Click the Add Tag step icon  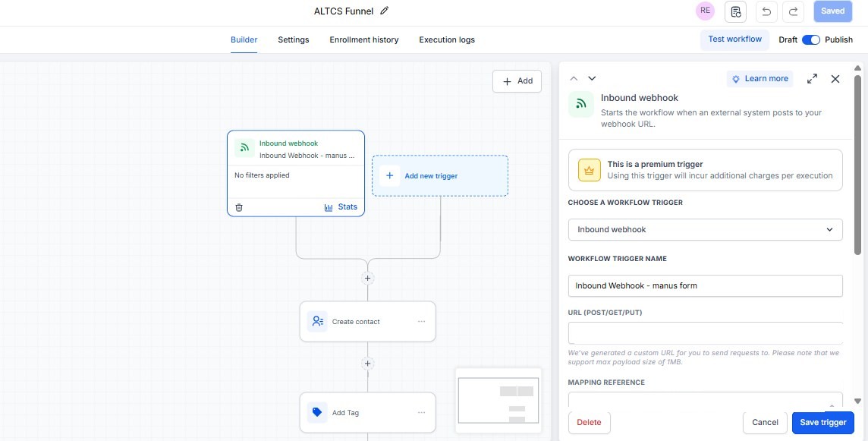click(317, 412)
